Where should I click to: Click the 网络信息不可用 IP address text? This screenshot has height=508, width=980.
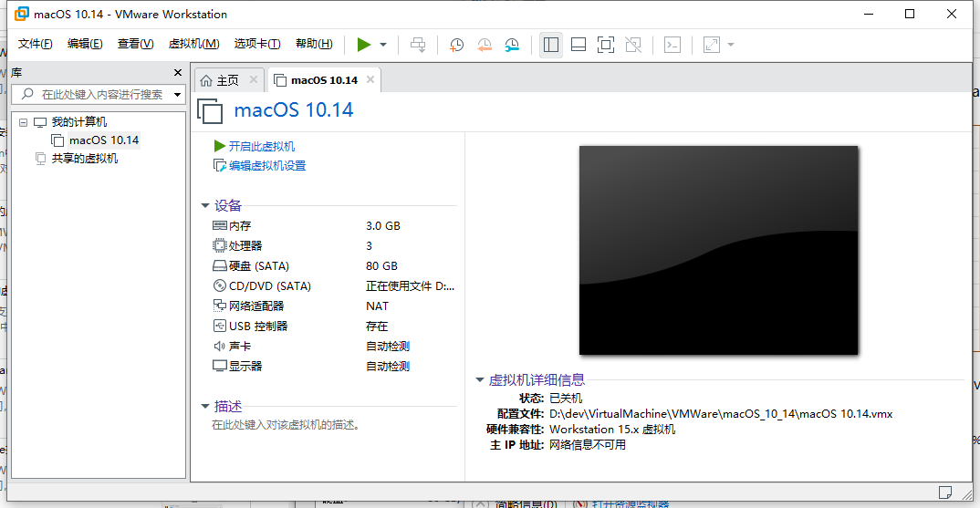coord(588,445)
